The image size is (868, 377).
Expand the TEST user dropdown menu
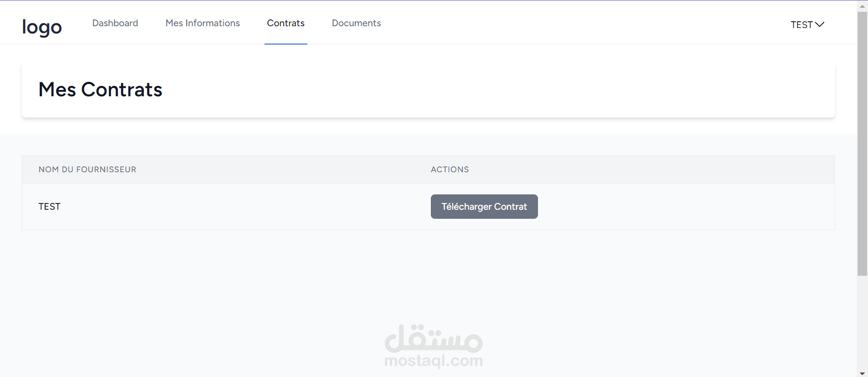[x=807, y=25]
